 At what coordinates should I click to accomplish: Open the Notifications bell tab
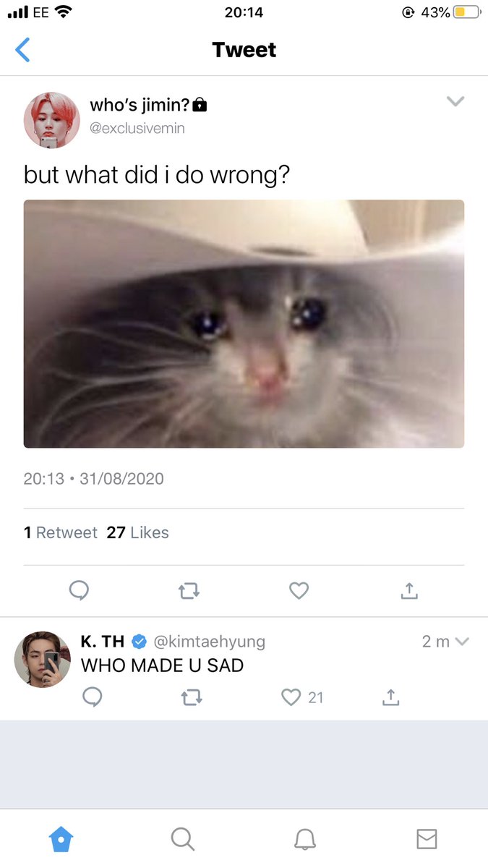pyautogui.click(x=305, y=839)
